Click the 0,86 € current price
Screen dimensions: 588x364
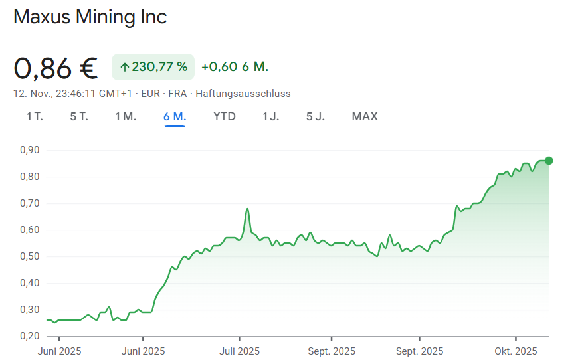(56, 68)
